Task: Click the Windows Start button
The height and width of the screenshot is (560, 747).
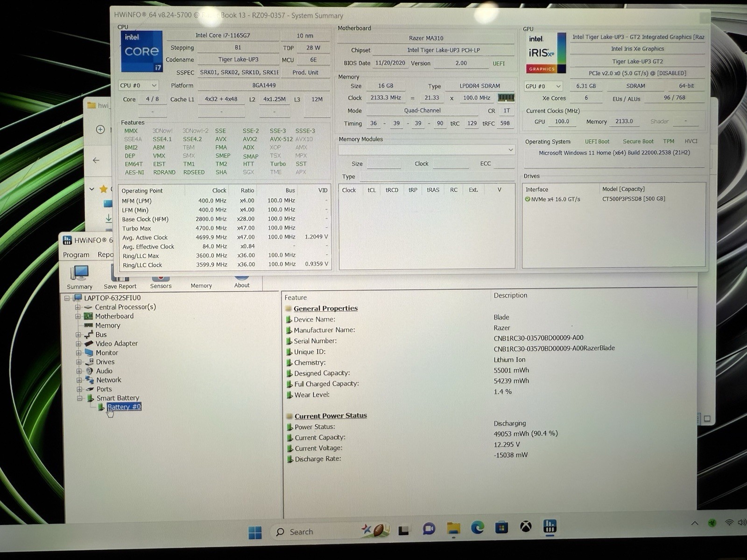Action: click(255, 532)
